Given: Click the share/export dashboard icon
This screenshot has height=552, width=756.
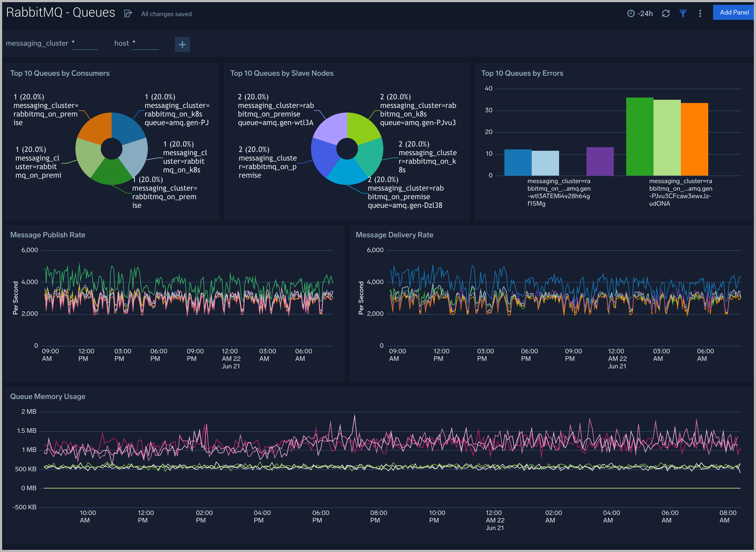Looking at the screenshot, I should (127, 13).
